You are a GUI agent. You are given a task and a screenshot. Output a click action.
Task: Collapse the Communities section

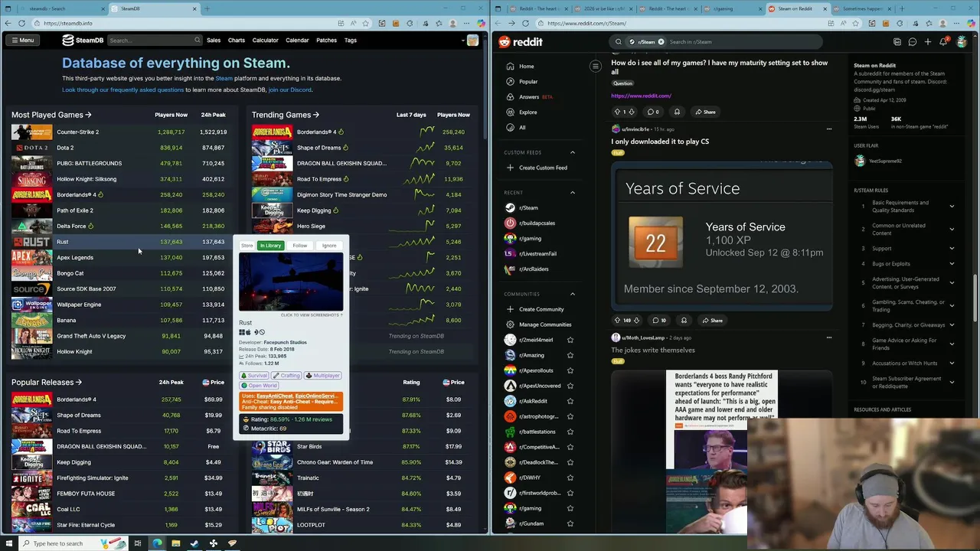572,294
